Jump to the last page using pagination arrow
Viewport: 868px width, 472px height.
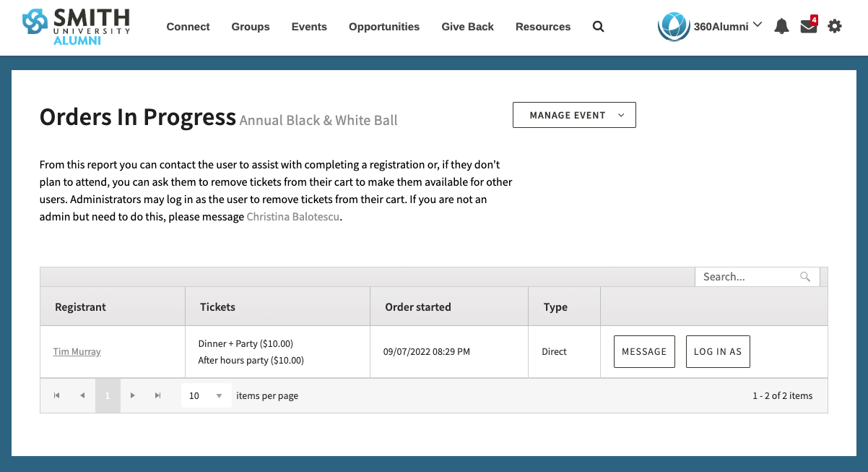[157, 395]
